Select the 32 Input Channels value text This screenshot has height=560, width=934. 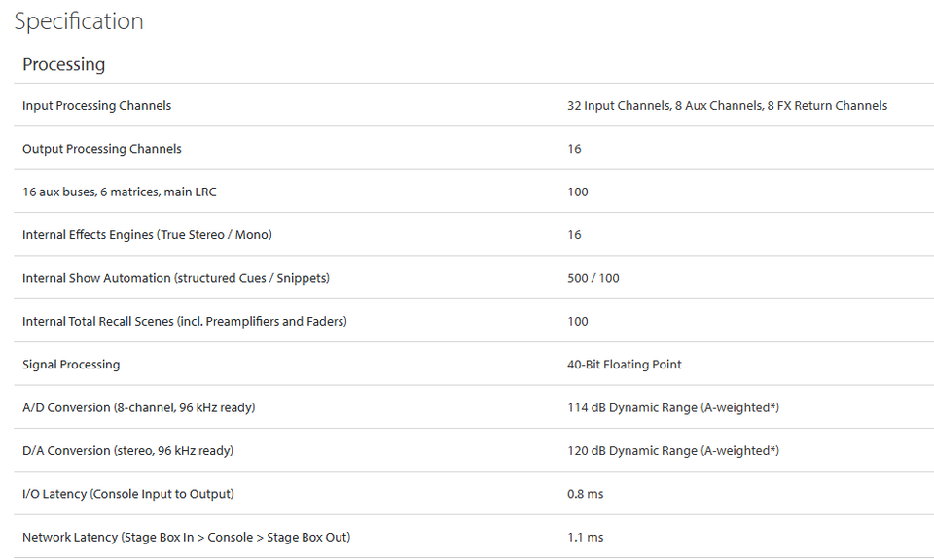(728, 105)
